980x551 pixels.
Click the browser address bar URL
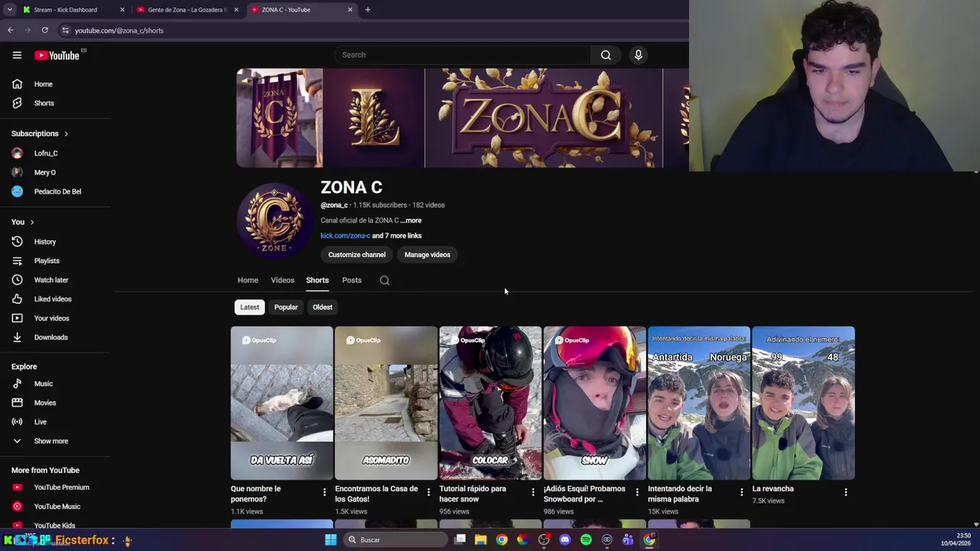click(x=119, y=31)
